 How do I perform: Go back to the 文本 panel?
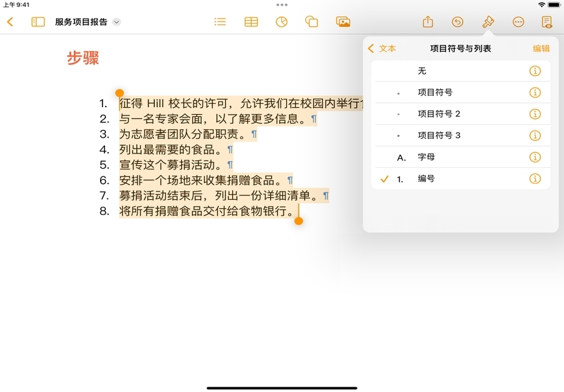(382, 48)
